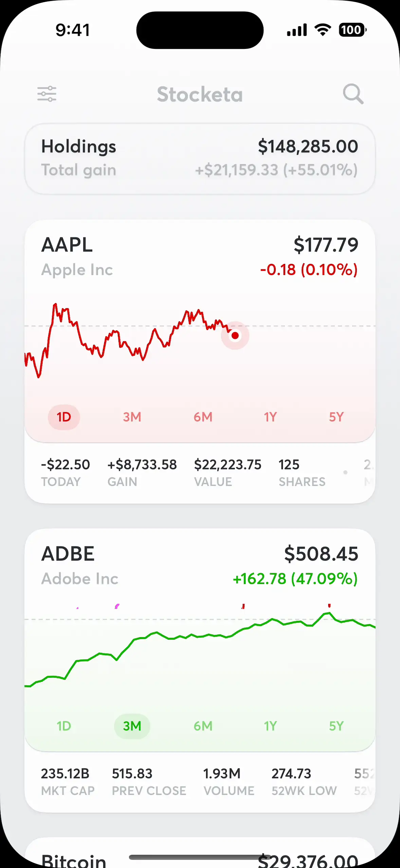
Task: Show ADBE 5Y chart range
Action: pyautogui.click(x=337, y=726)
